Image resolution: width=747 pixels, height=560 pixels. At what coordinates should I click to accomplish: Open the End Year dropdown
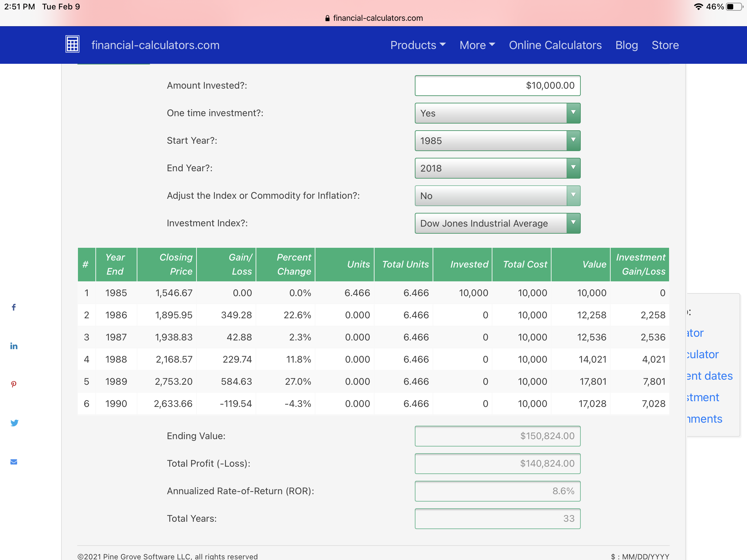(x=497, y=168)
